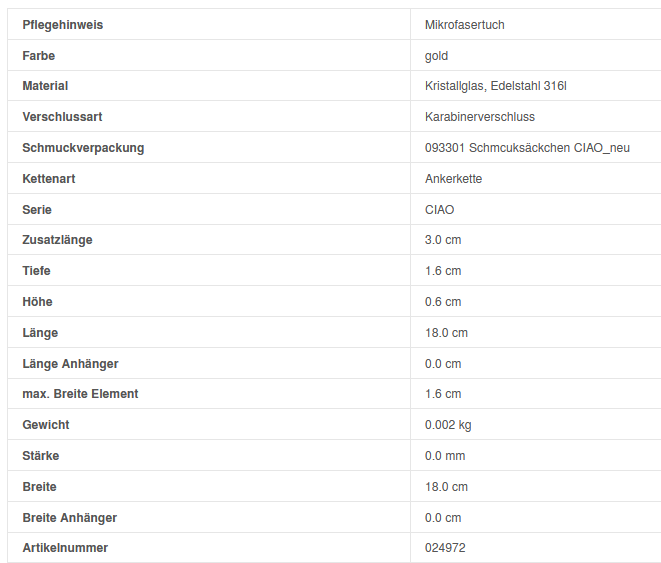This screenshot has height=563, width=661.
Task: Click the Serie row label
Action: (37, 210)
